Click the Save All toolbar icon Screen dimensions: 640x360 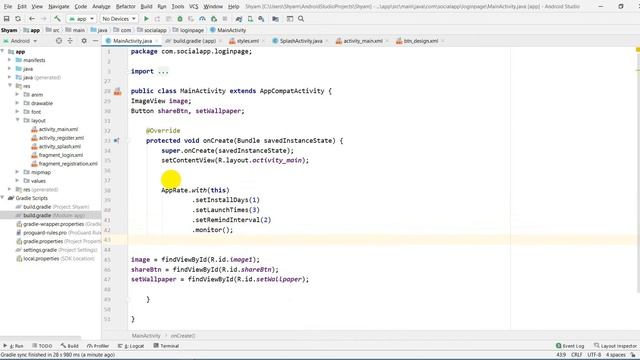tap(7, 19)
